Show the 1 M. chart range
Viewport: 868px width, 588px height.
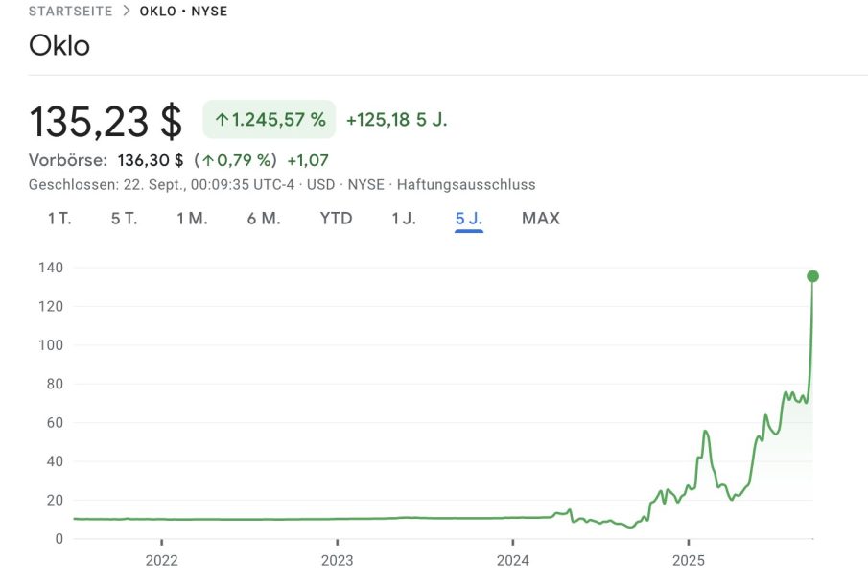[192, 219]
